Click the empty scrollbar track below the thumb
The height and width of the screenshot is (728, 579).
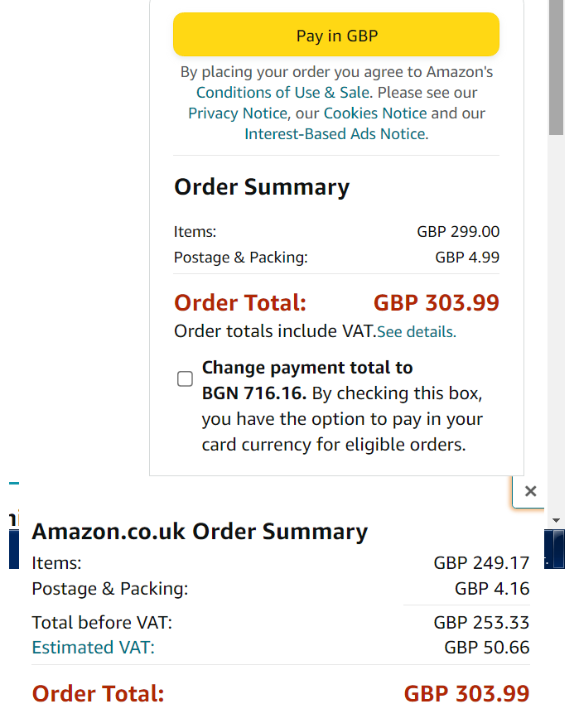point(557,331)
